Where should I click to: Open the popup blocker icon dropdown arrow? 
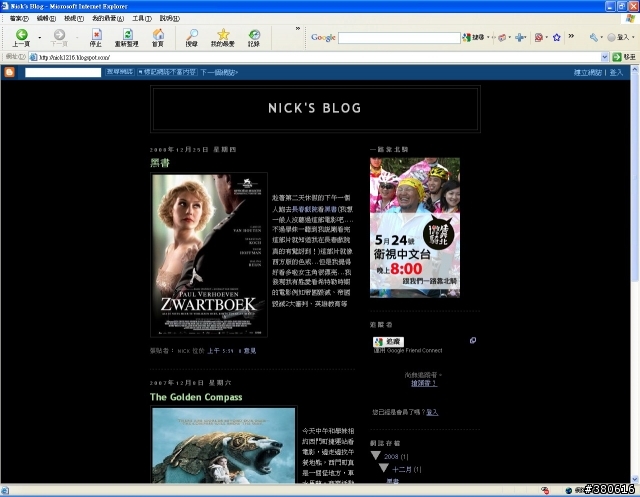(547, 38)
